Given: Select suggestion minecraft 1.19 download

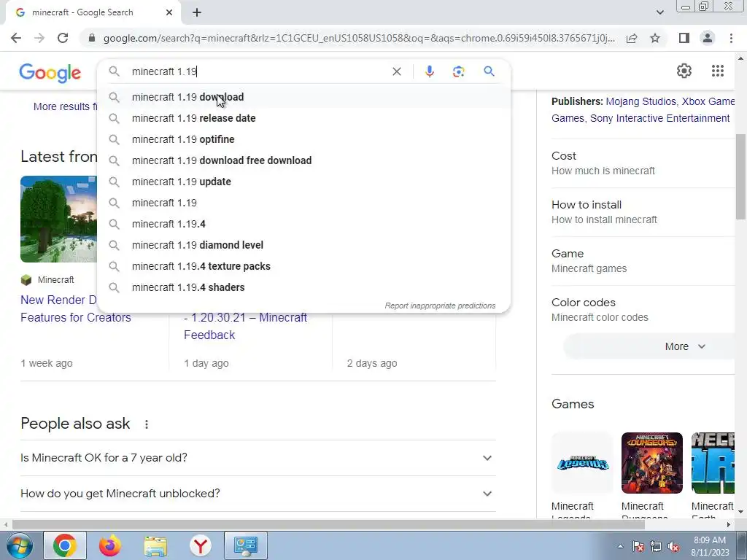Looking at the screenshot, I should [x=304, y=97].
